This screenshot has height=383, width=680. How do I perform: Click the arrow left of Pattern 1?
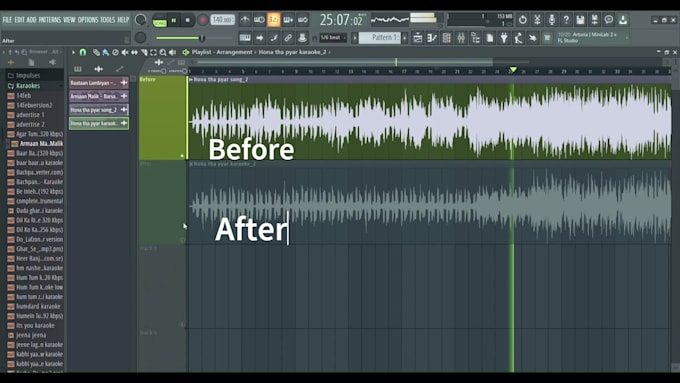[354, 38]
